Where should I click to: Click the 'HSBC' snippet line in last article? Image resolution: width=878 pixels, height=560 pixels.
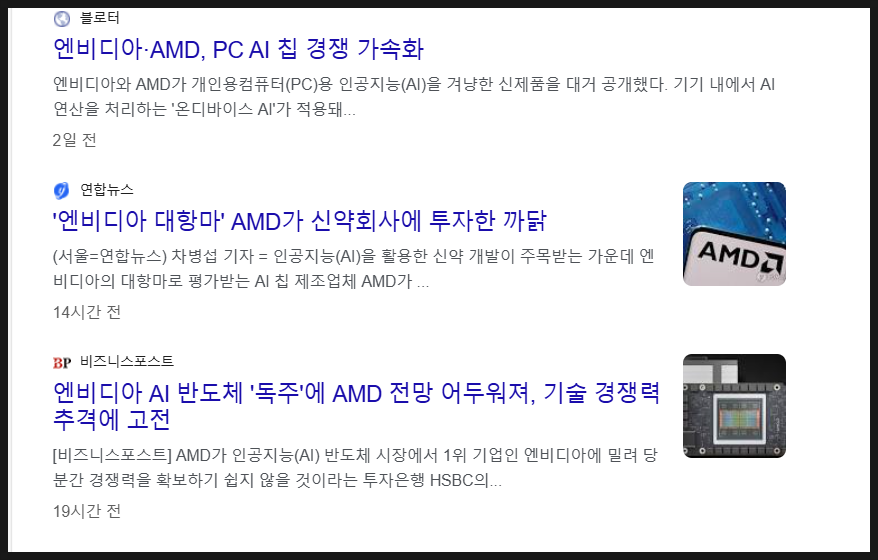277,480
